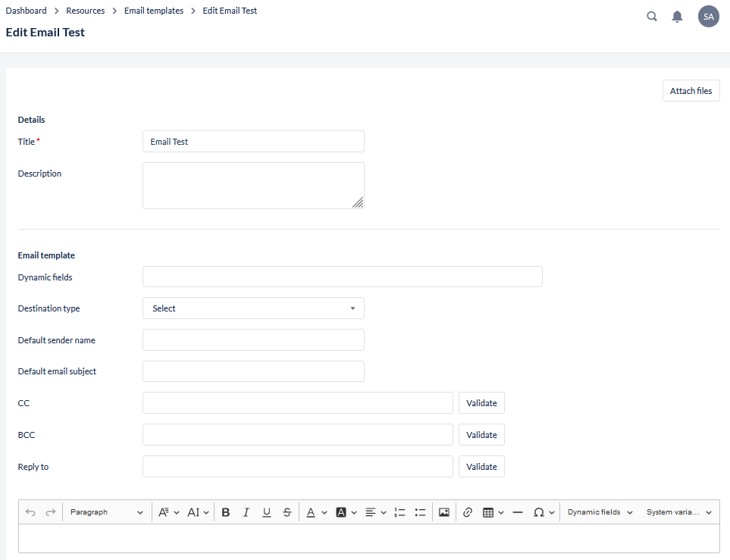Apply strikethrough formatting
The image size is (730, 560).
coord(287,512)
